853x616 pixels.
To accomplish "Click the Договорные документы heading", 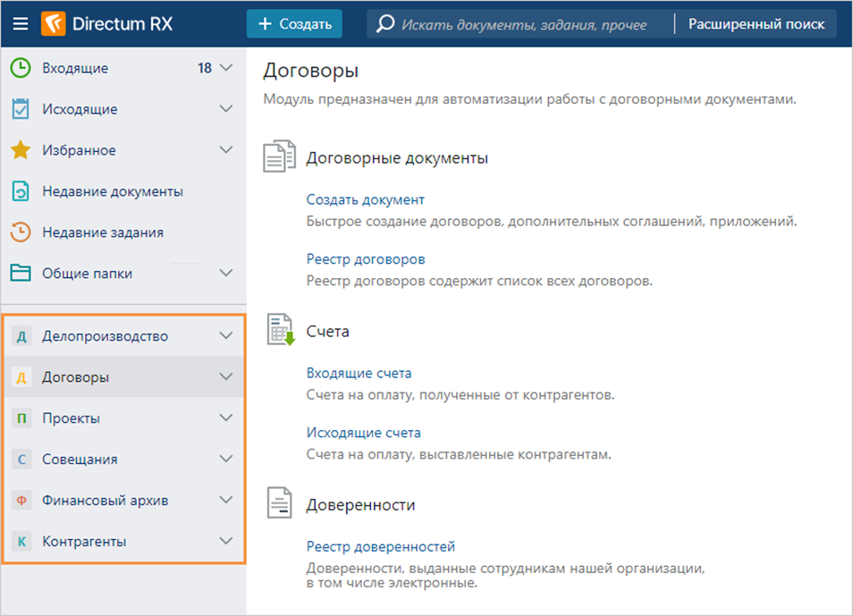I will pyautogui.click(x=397, y=158).
